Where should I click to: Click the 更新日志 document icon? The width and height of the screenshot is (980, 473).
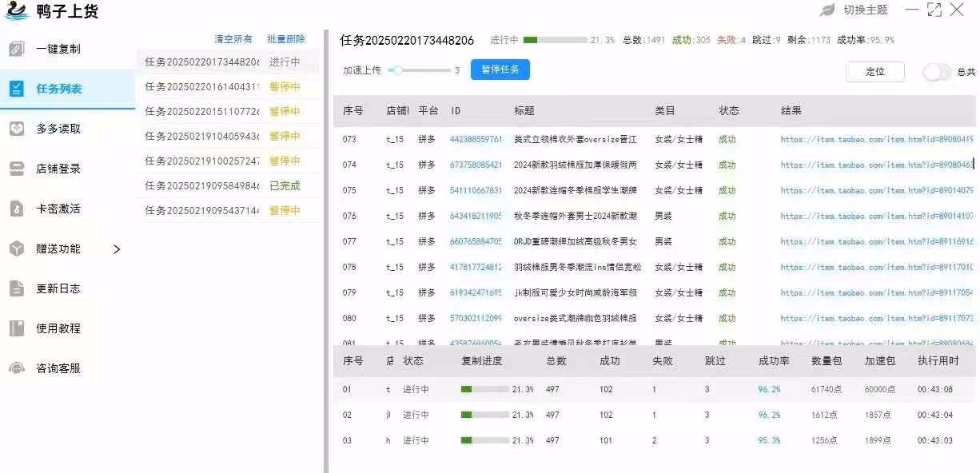[x=17, y=288]
